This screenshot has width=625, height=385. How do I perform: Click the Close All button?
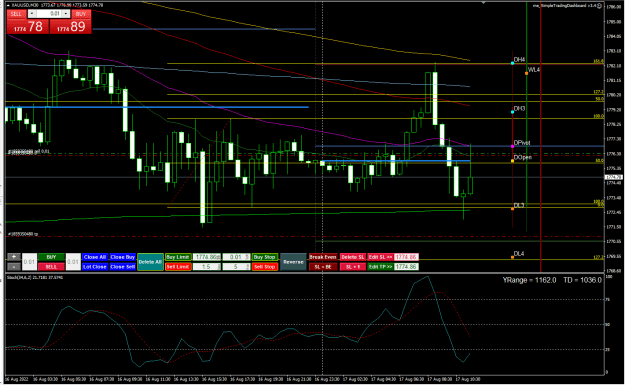[95, 257]
